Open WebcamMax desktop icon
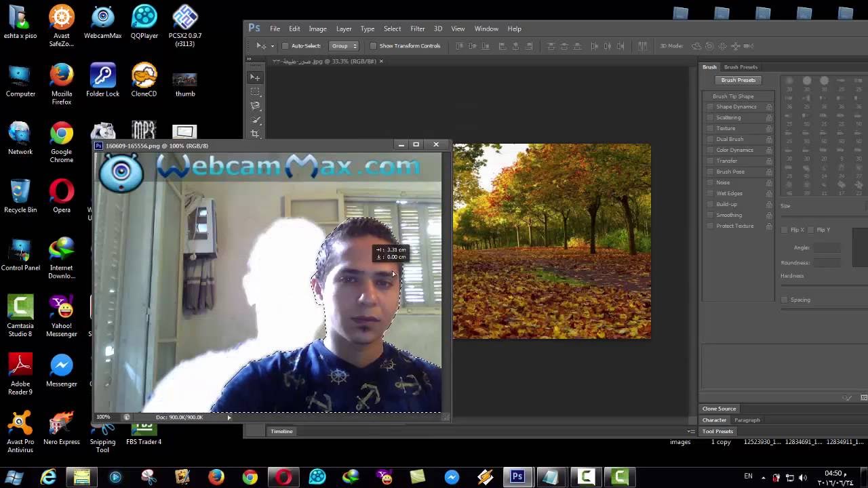868x488 pixels. (x=102, y=22)
